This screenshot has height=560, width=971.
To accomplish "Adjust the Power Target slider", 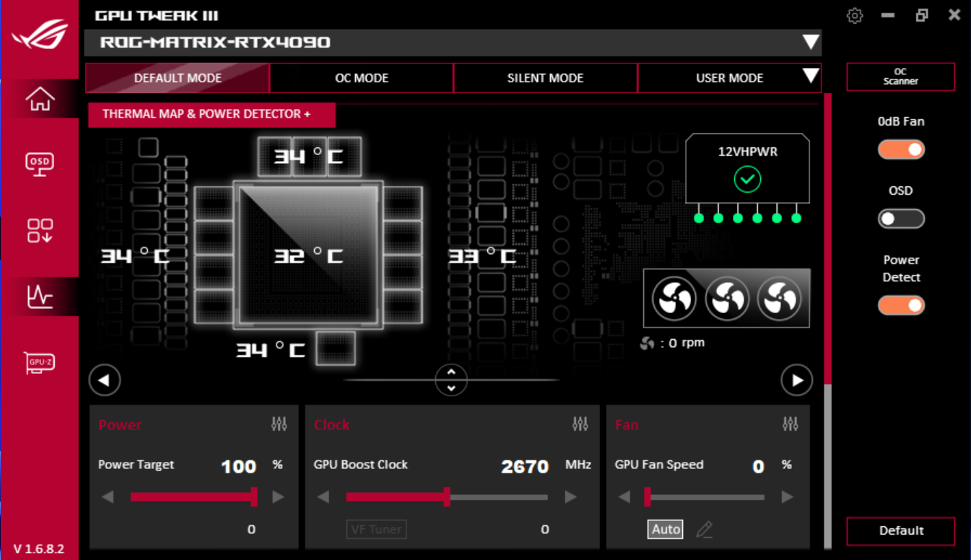I will pyautogui.click(x=194, y=497).
